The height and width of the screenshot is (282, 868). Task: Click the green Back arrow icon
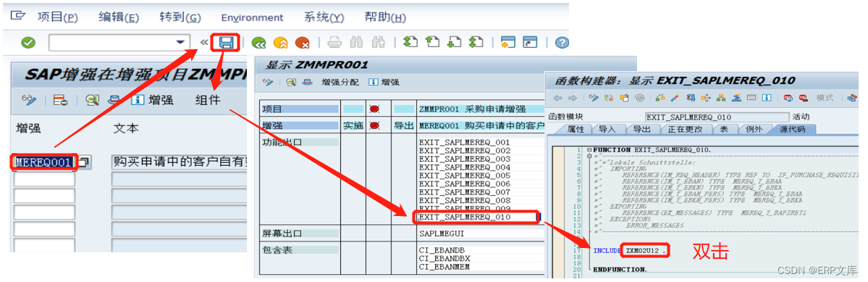[258, 43]
